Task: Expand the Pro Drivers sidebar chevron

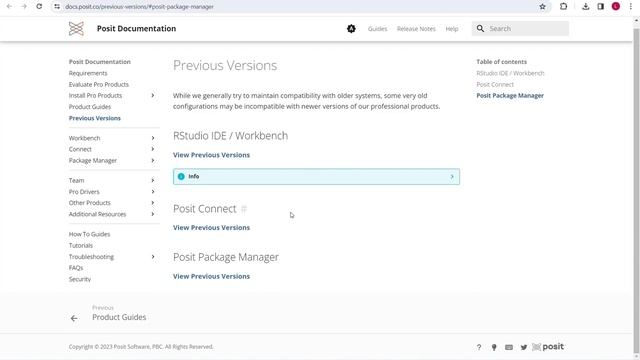Action: pyautogui.click(x=153, y=191)
